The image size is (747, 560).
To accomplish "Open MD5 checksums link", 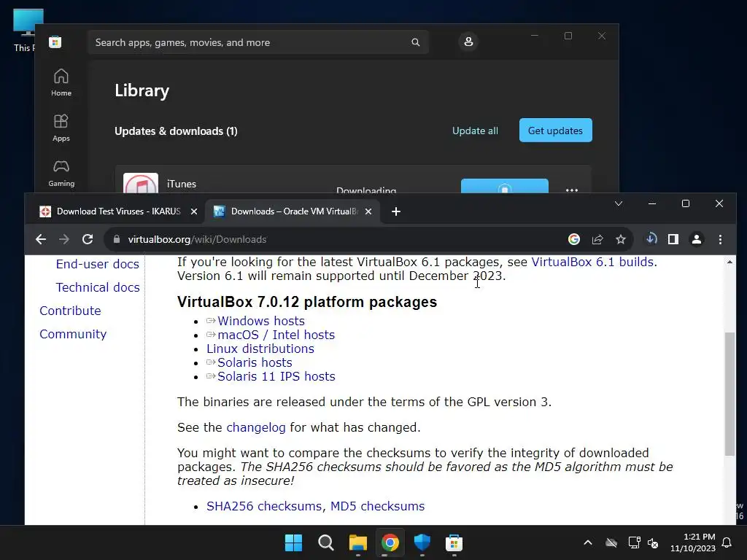I will pyautogui.click(x=377, y=506).
